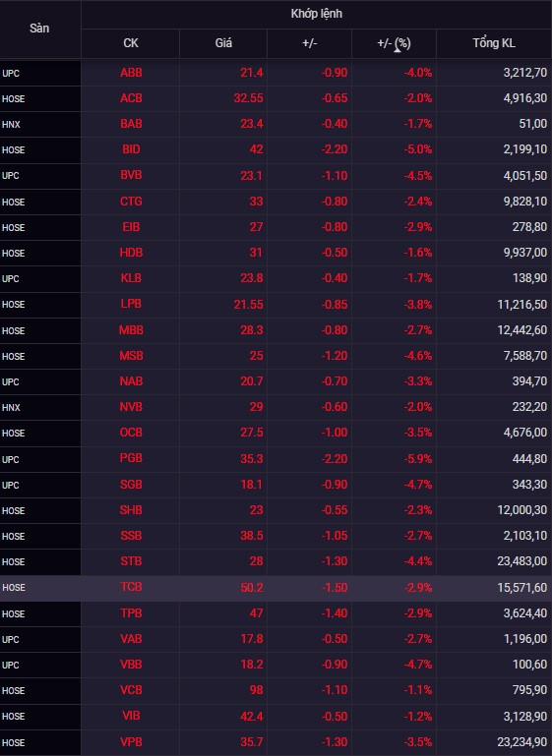Select the HNX exchange cell for BAB

(x=11, y=125)
